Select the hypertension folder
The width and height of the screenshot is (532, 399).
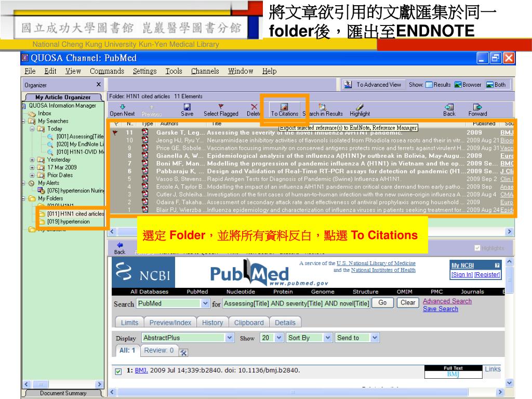point(68,221)
